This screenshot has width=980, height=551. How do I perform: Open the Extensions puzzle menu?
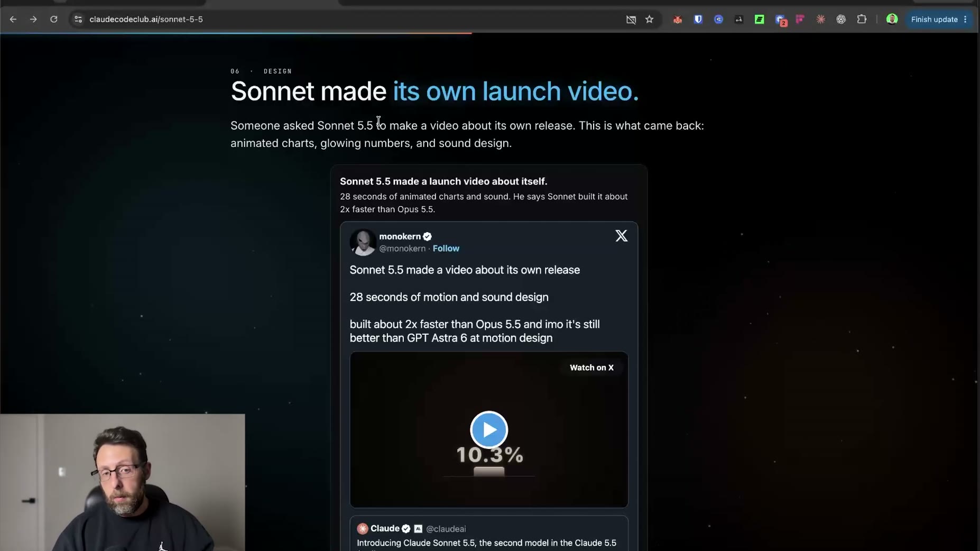pyautogui.click(x=862, y=20)
